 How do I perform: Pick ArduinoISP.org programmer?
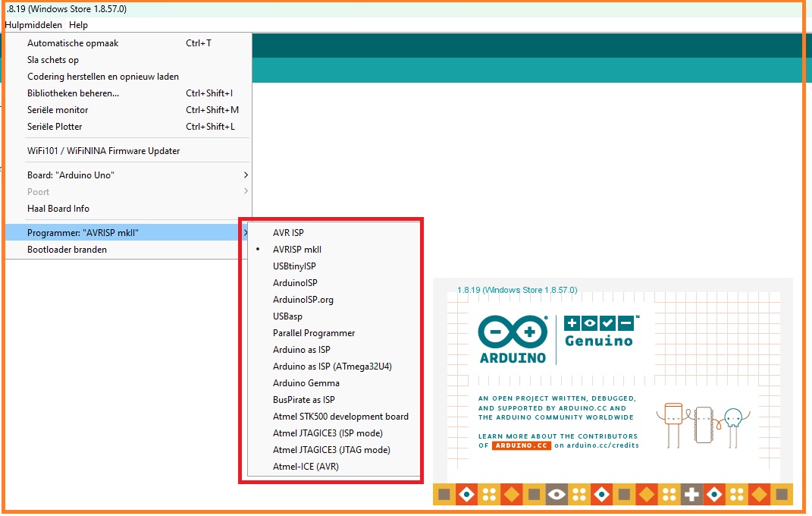[x=334, y=300]
